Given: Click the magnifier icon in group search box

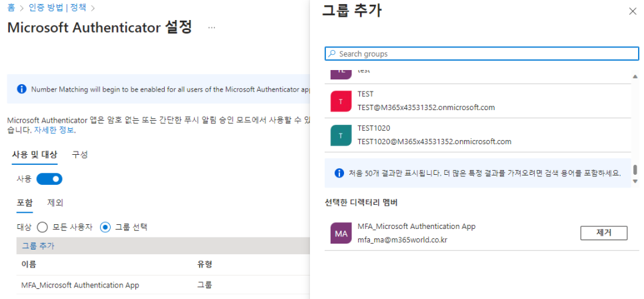Looking at the screenshot, I should coord(332,54).
